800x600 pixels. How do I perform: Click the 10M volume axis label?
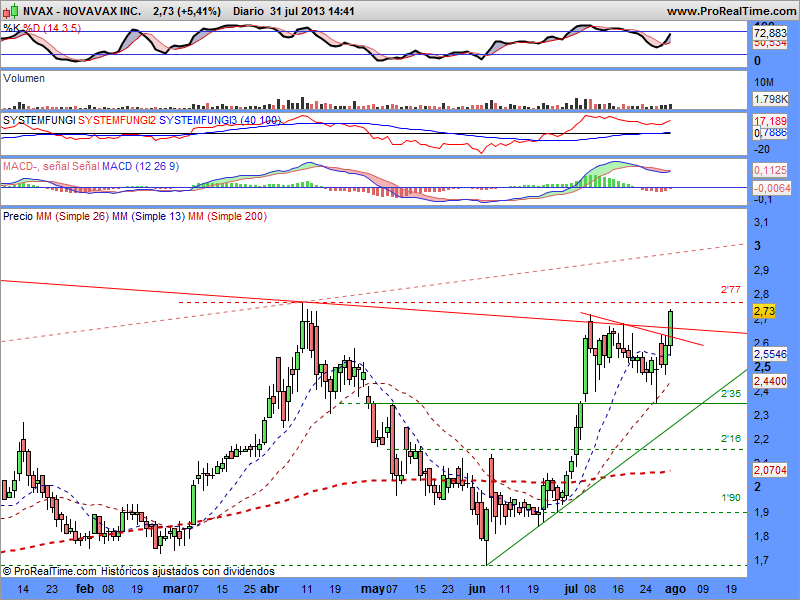(764, 82)
